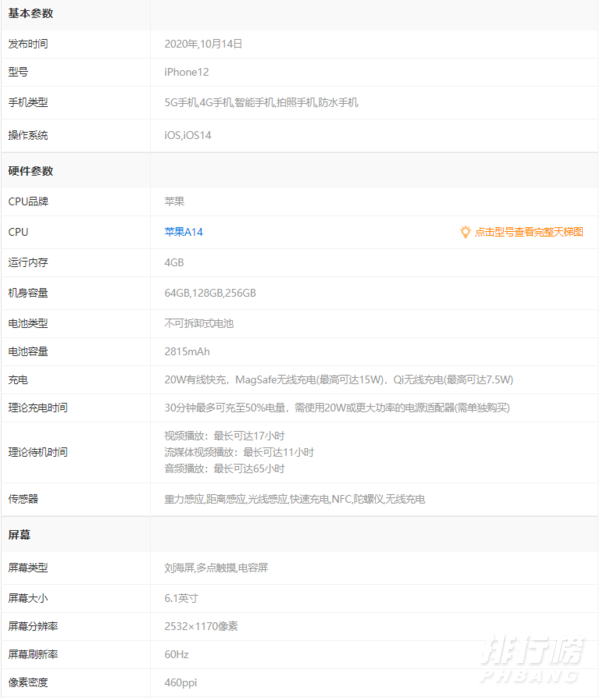Viewport: 600px width, 698px height.
Task: Click the 屏幕类型 label
Action: point(28,568)
